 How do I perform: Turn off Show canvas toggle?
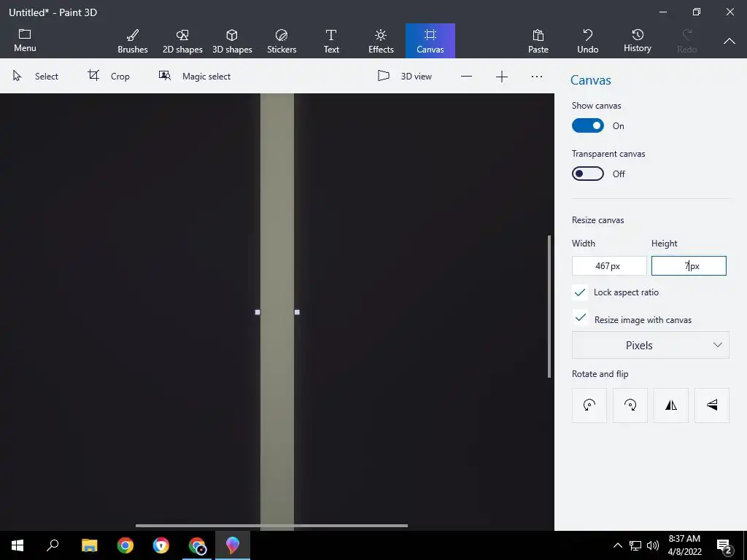(588, 125)
